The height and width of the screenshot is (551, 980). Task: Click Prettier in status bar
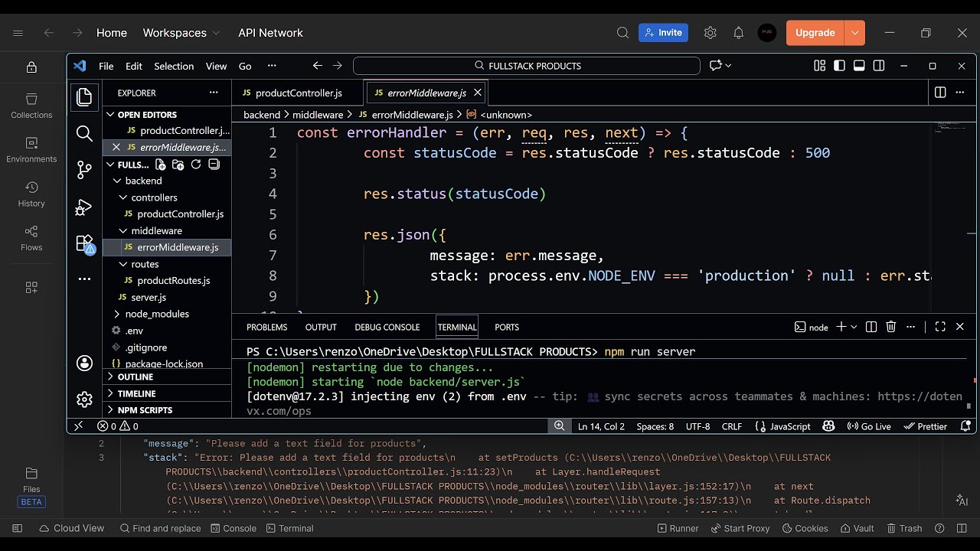(925, 426)
